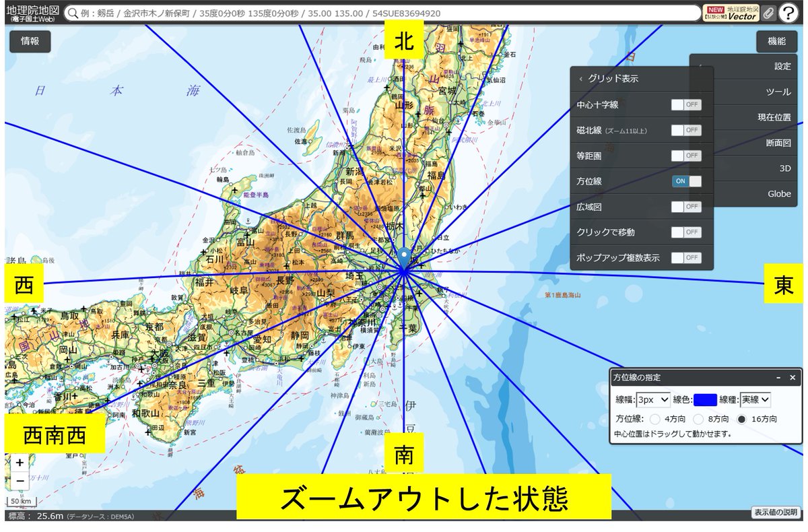Click 標高: 25.6m status text
Viewport: 808px width, 532px height.
pos(35,516)
